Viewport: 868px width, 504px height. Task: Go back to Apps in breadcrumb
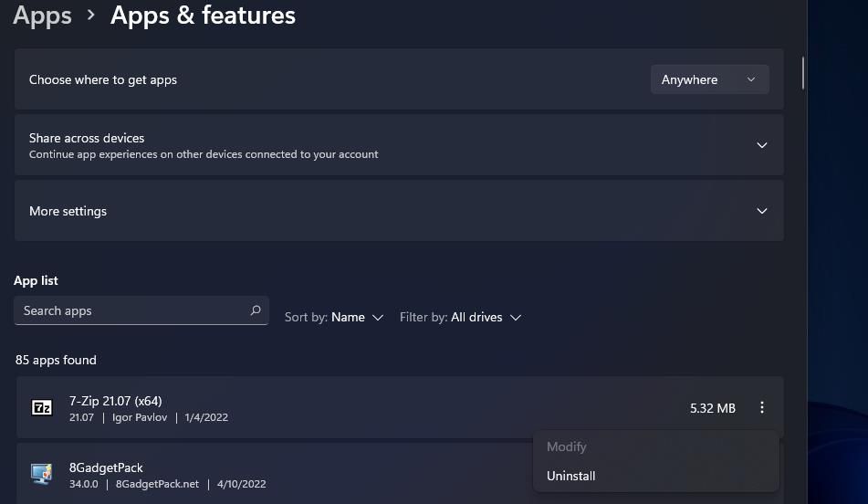(43, 15)
